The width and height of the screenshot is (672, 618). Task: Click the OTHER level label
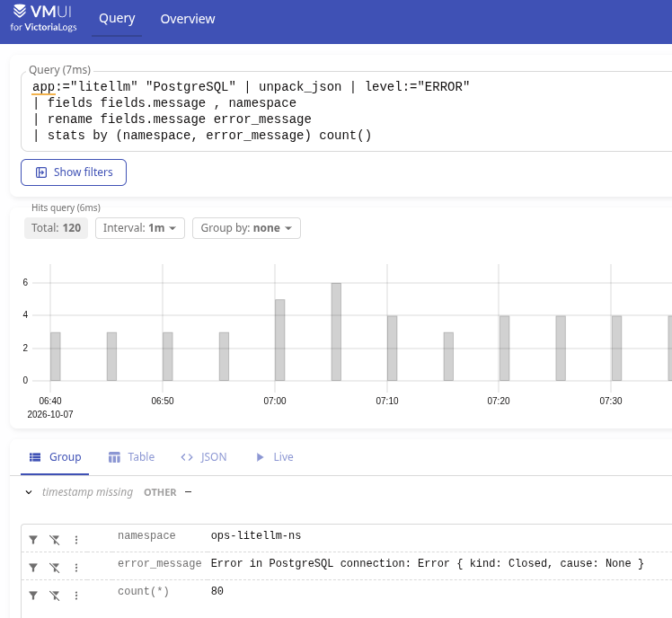coord(160,492)
